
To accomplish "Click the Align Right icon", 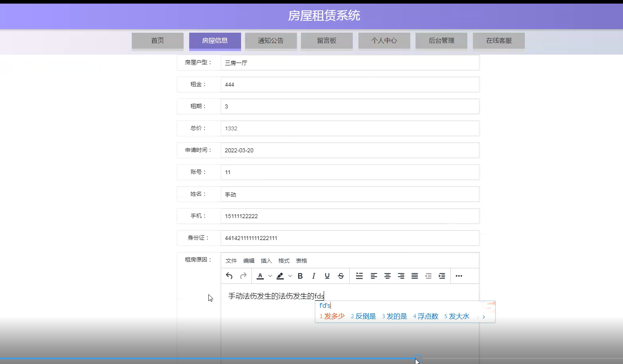I will (x=401, y=275).
